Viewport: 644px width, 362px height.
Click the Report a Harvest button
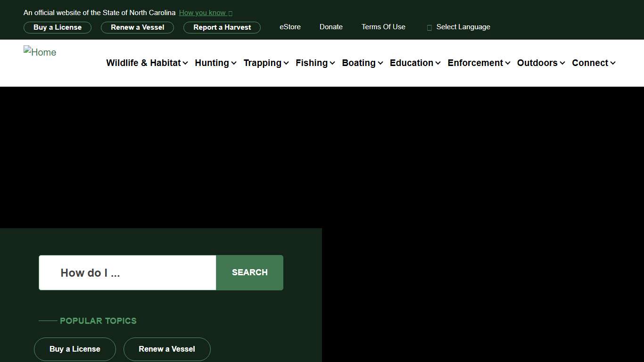222,27
